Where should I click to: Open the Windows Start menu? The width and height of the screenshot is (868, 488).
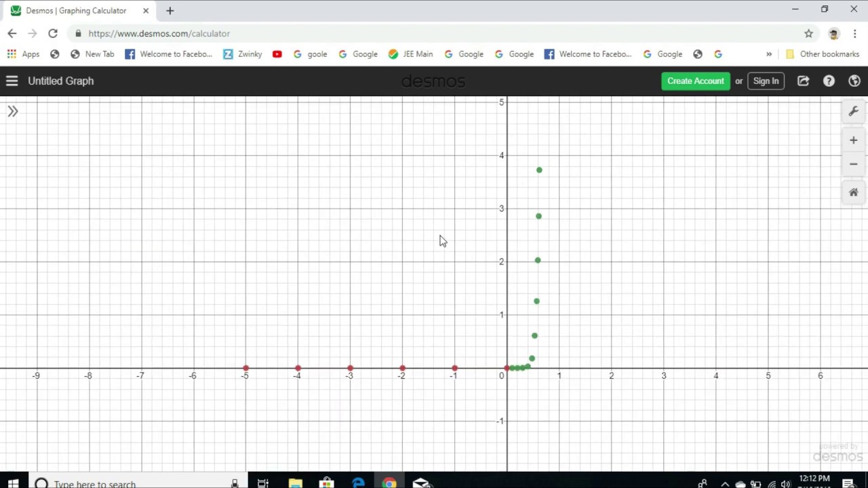[x=13, y=483]
